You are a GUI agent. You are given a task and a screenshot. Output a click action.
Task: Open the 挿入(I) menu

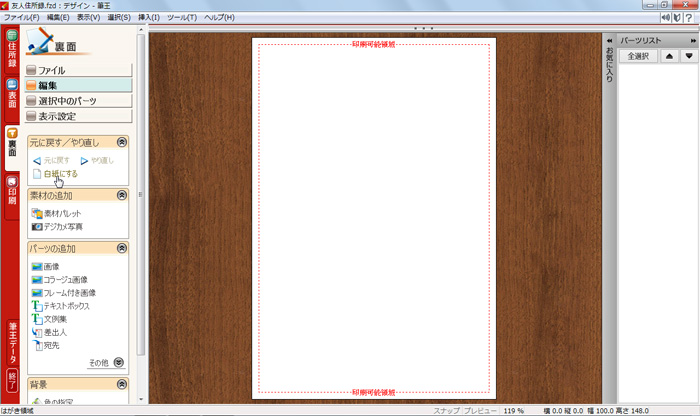[x=148, y=18]
